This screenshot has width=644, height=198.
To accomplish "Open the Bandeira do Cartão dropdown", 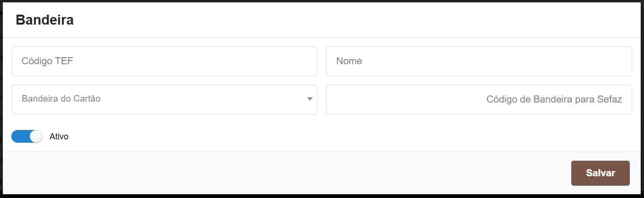I will point(164,99).
